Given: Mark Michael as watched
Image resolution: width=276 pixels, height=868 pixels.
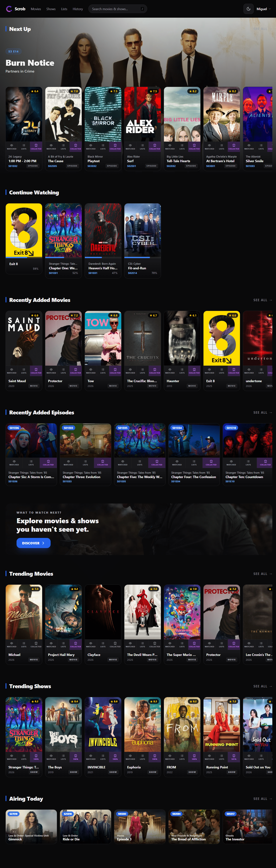Looking at the screenshot, I should 12,644.
